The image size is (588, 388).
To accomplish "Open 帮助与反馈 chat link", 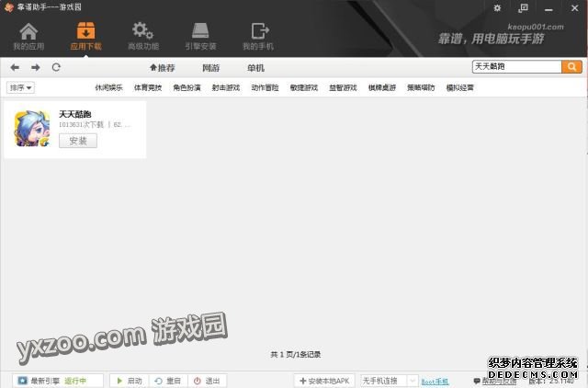I will click(495, 382).
